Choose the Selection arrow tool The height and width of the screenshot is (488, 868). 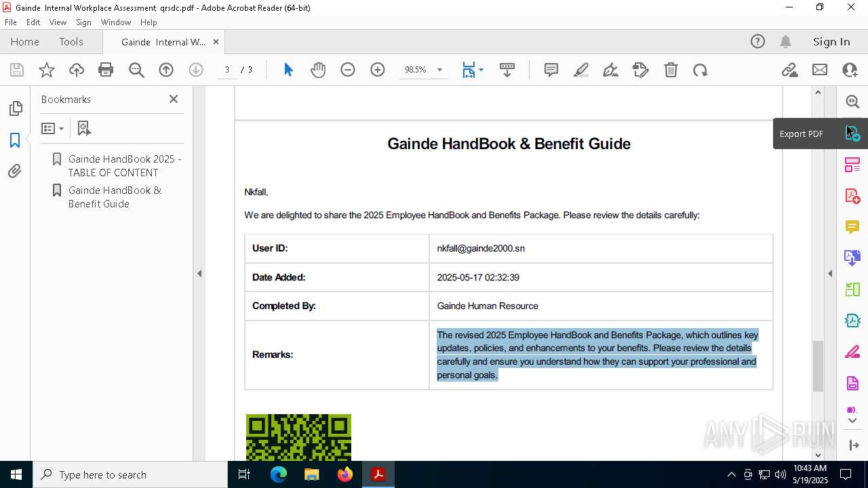pyautogui.click(x=288, y=70)
